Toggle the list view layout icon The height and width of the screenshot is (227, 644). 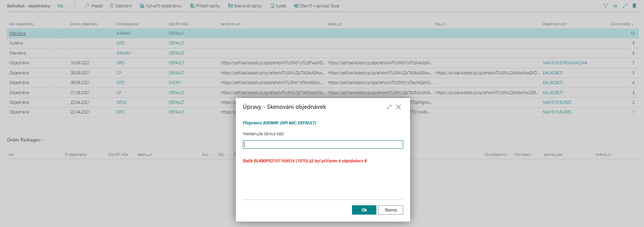pos(615,6)
